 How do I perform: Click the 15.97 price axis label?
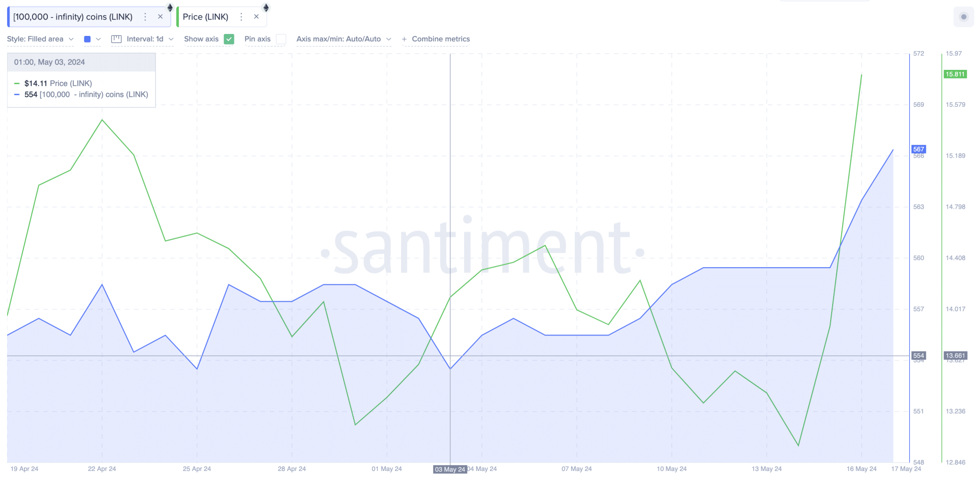pos(954,54)
